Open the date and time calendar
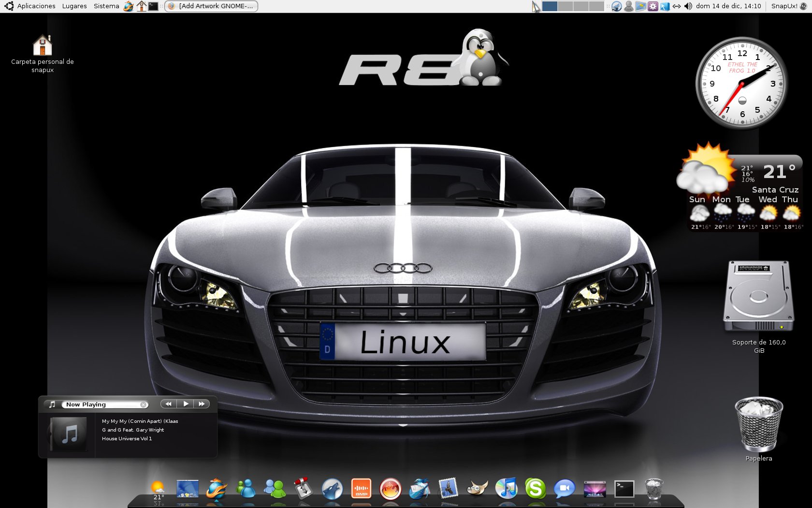812x508 pixels. click(728, 6)
